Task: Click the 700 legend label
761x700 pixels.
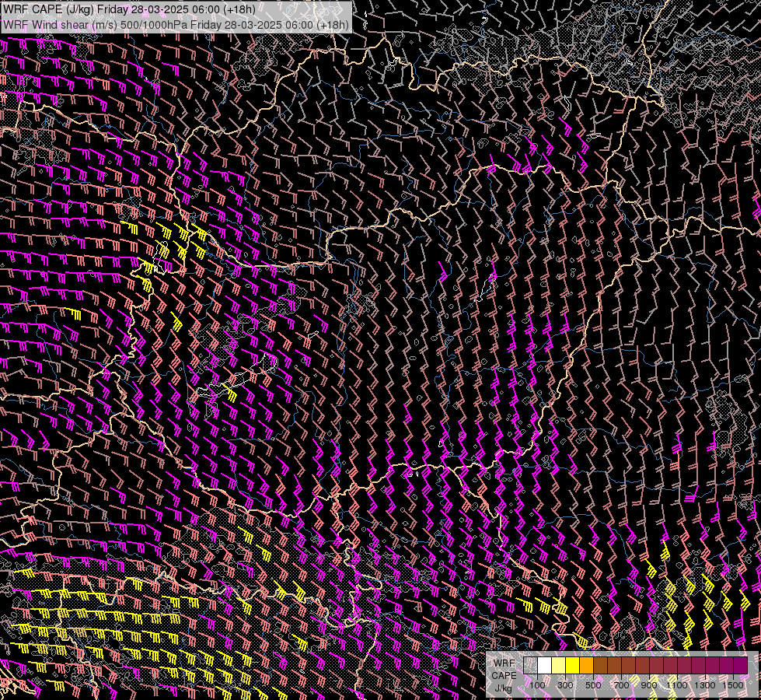Action: pos(621,685)
